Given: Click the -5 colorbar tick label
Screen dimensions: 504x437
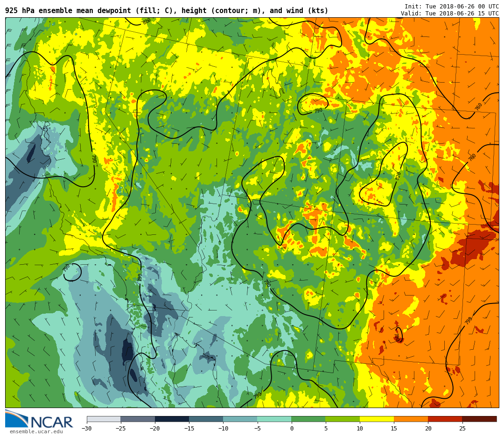Looking at the screenshot, I should pyautogui.click(x=257, y=428).
